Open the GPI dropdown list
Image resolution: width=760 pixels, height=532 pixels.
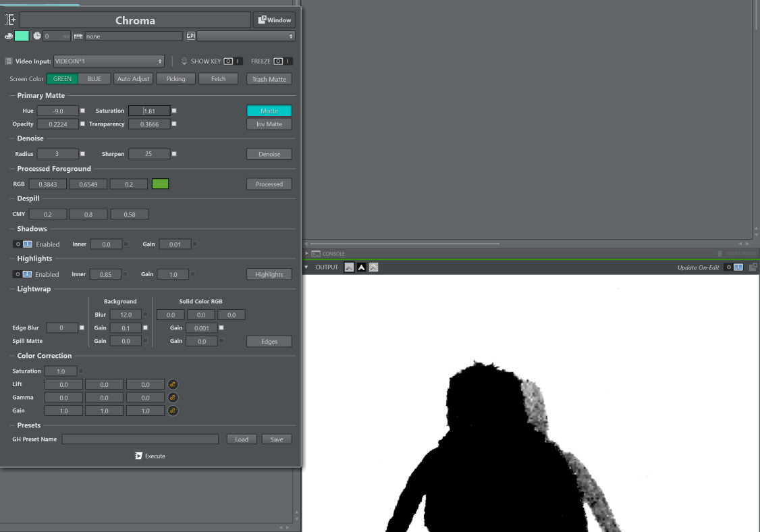(x=246, y=36)
